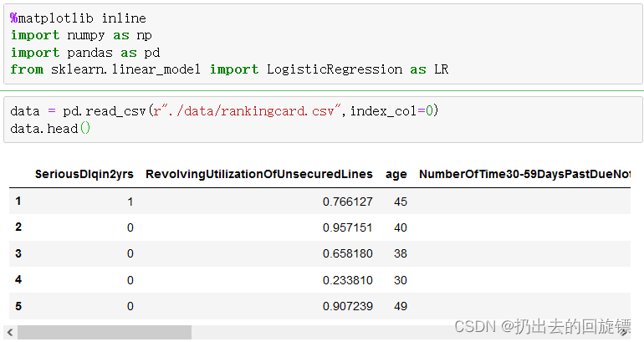Screen dimensions: 644x342
Task: Click the value 0.957151
Action: [x=347, y=227]
